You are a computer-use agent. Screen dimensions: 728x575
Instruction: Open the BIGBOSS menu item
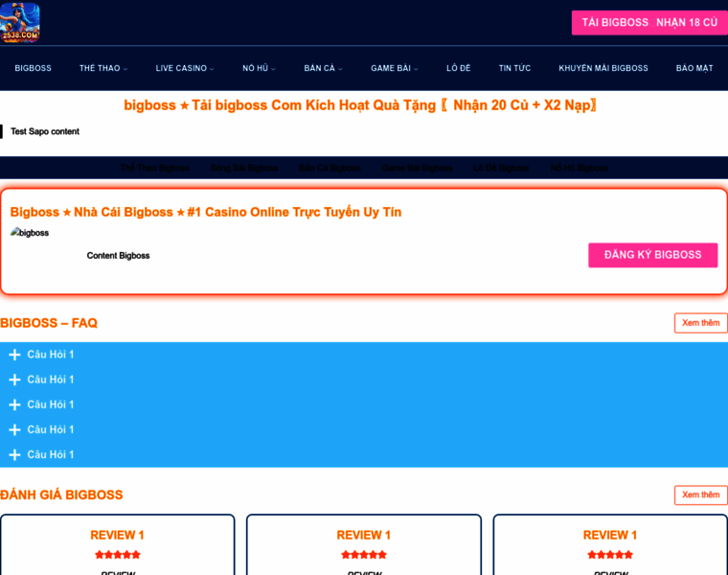click(x=33, y=68)
